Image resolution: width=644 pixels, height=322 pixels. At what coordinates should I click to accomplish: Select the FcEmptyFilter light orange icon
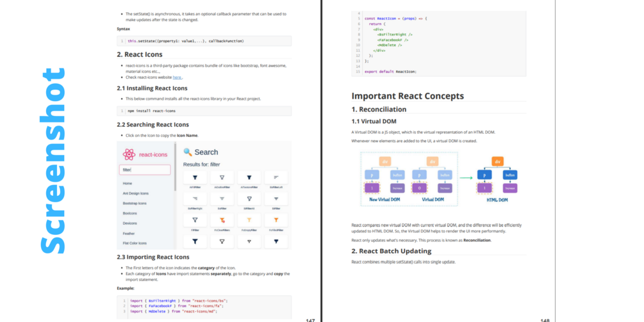point(249,220)
